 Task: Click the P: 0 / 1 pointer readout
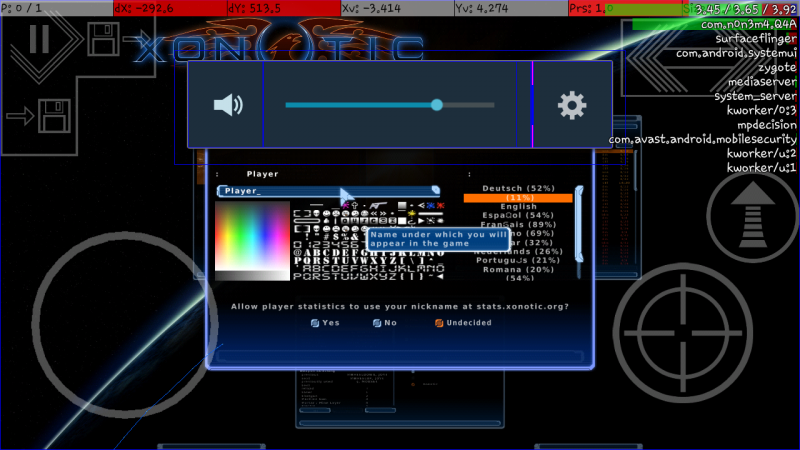click(57, 8)
